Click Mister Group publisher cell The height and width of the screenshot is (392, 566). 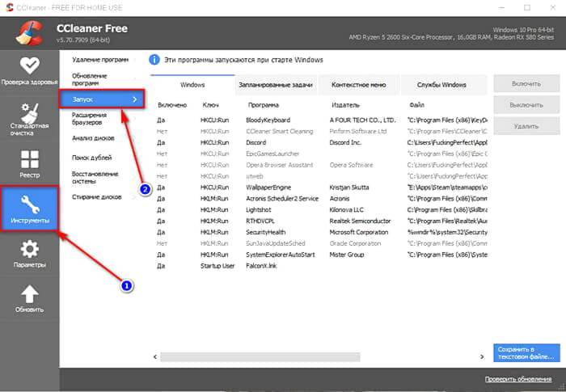coord(347,255)
